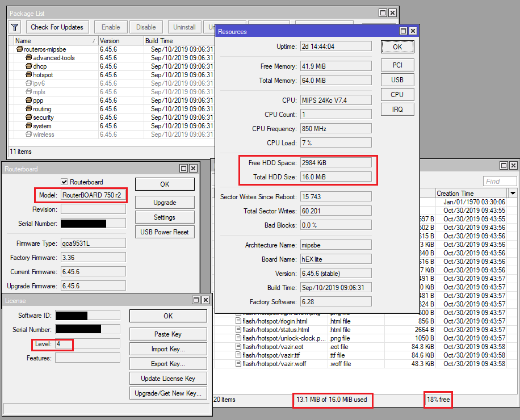
Task: Open the Package List filter funnel icon
Action: (15, 27)
